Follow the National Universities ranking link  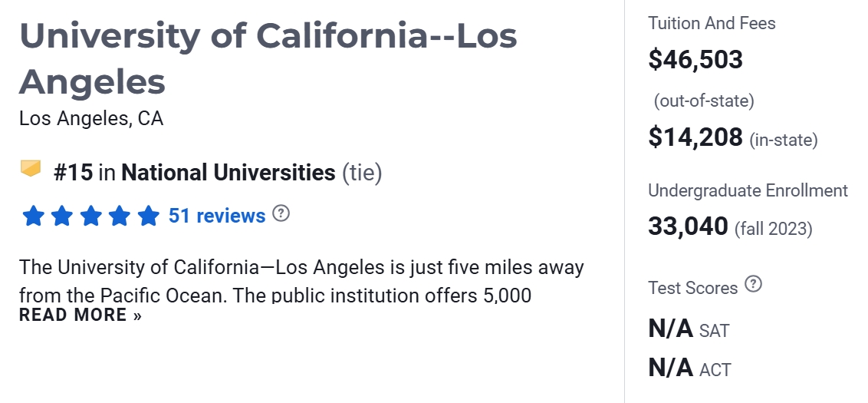[228, 173]
